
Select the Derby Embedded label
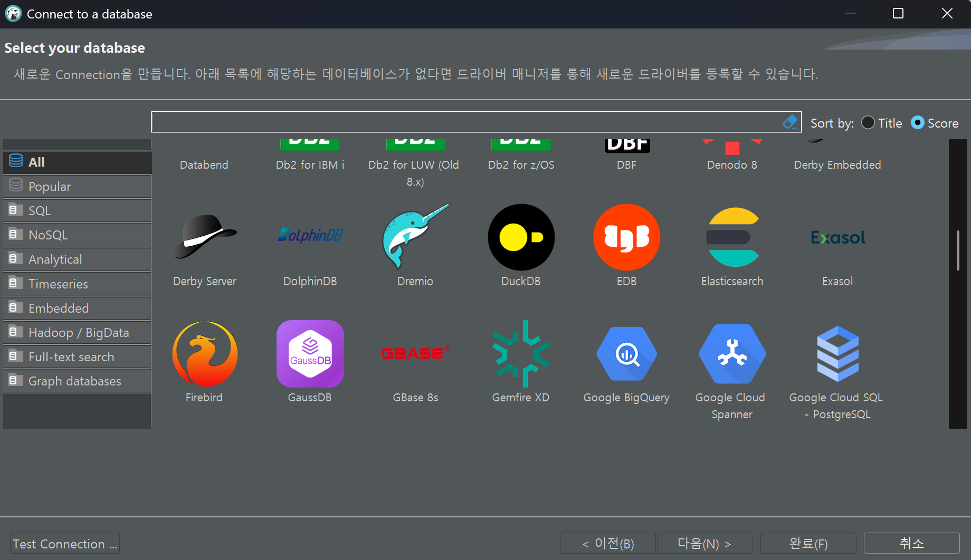click(837, 165)
